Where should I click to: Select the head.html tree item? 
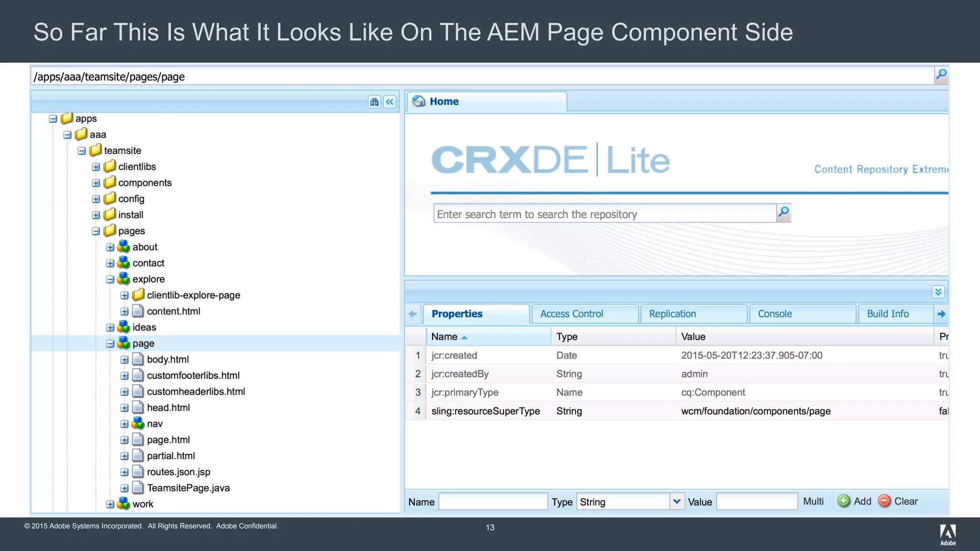(168, 408)
